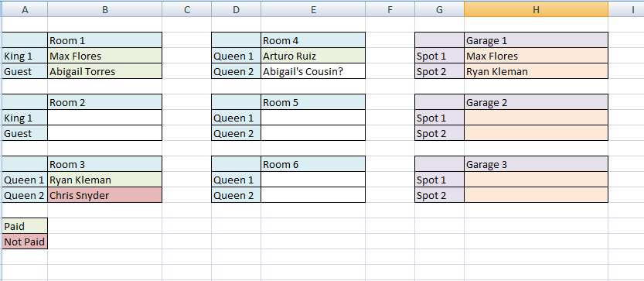Click the empty Garage 2 Spot 1 cell

click(x=536, y=118)
